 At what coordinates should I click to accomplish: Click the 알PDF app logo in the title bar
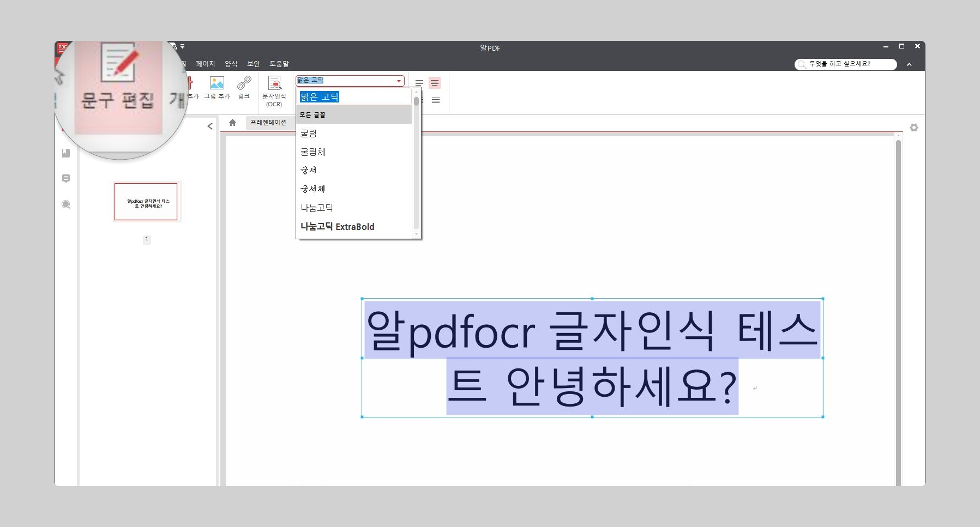pos(63,47)
